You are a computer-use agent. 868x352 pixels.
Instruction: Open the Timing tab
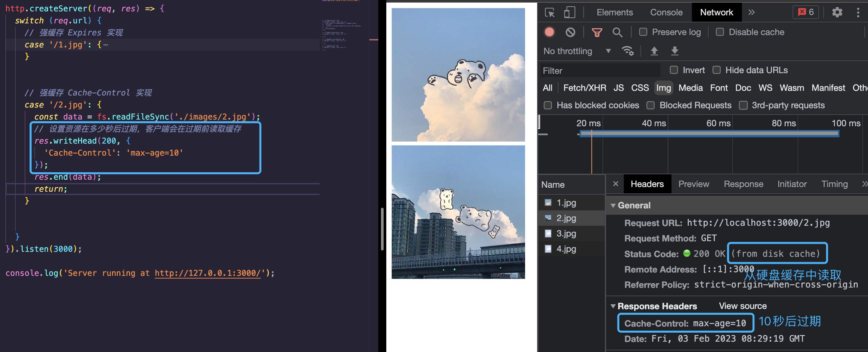834,184
